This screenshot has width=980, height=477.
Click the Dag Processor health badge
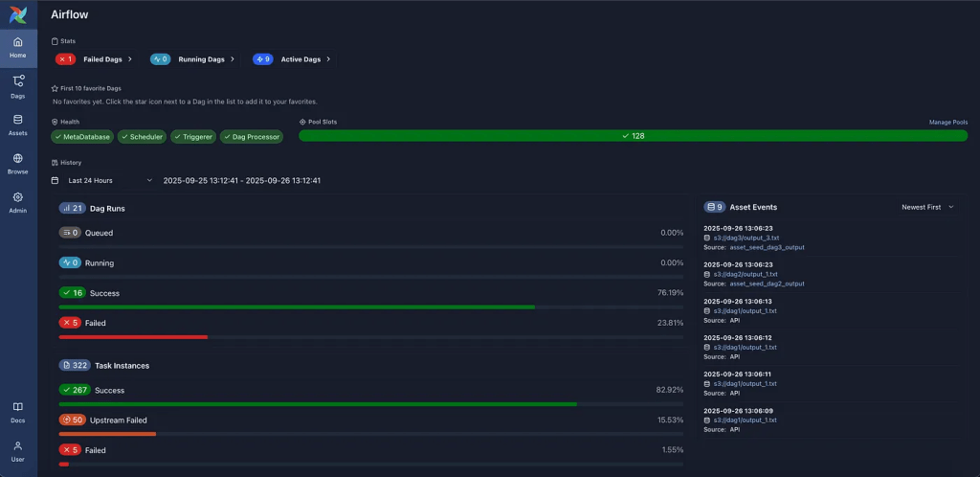click(x=252, y=137)
